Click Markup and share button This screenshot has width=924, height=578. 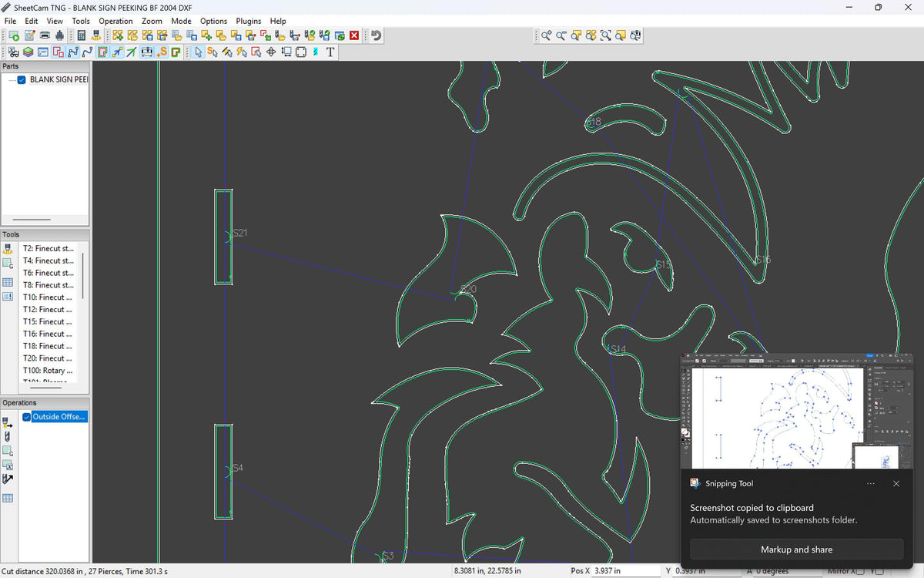pos(796,549)
